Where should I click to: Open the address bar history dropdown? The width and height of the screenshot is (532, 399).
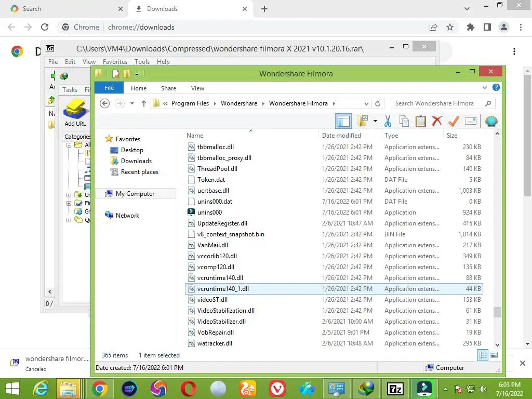pos(366,103)
